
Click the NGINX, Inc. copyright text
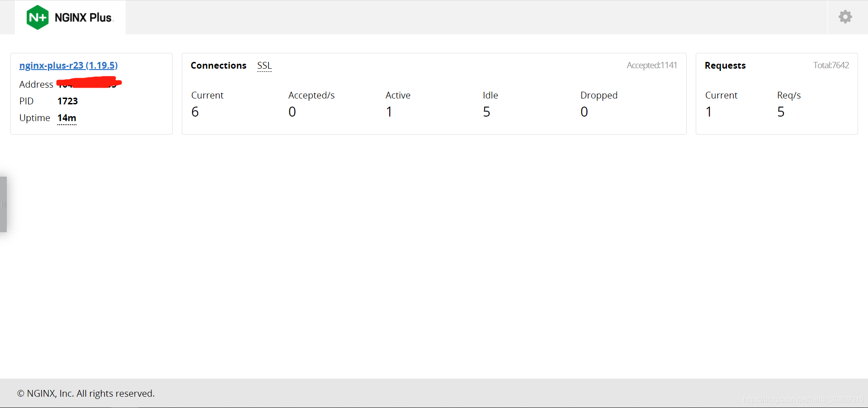click(x=85, y=393)
